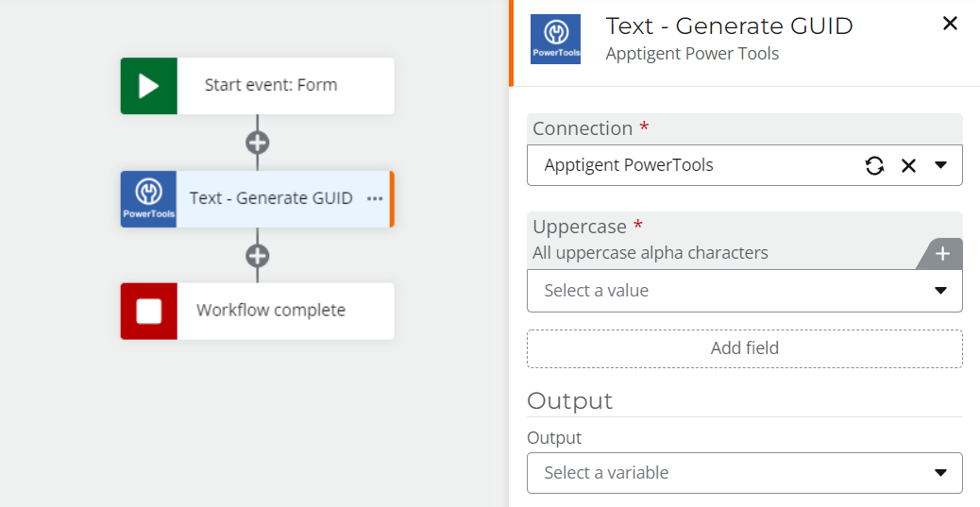The width and height of the screenshot is (980, 507).
Task: Select the Text - Generate GUID action label
Action: 271,198
